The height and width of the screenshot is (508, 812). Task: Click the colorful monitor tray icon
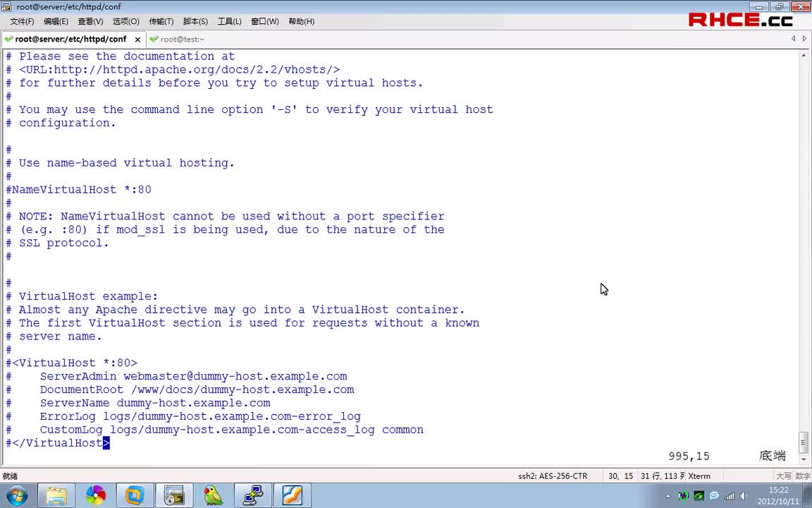click(x=684, y=496)
